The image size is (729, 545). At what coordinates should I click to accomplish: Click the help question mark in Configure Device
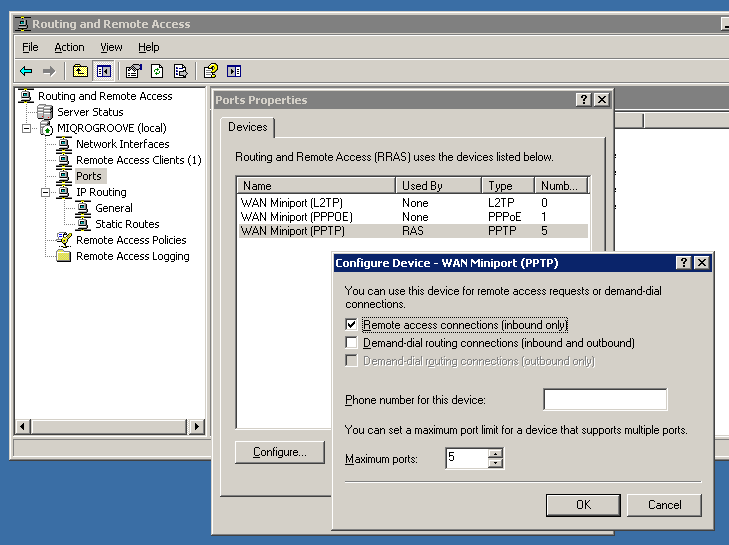point(683,263)
